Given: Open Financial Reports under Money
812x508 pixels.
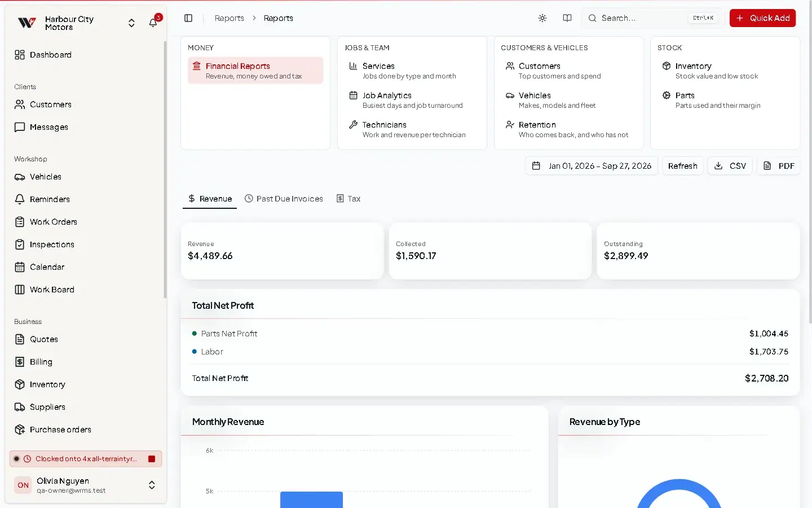Looking at the screenshot, I should click(x=255, y=71).
